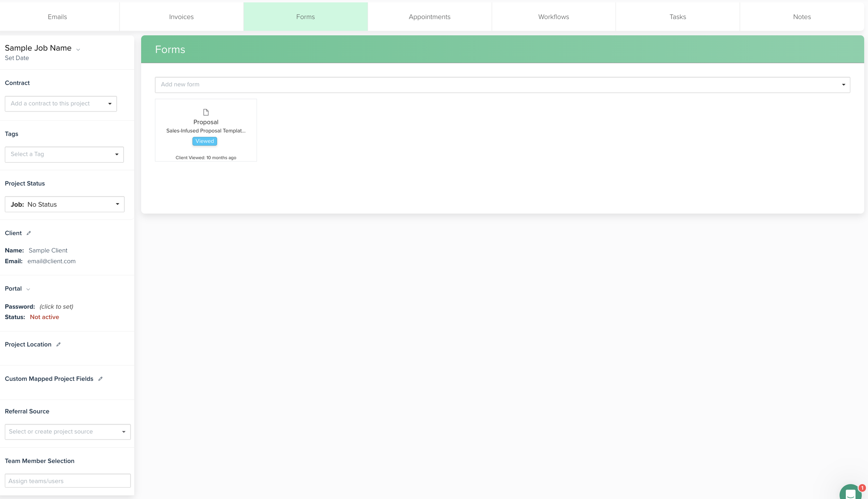Switch to the Appointments tab

[x=429, y=17]
